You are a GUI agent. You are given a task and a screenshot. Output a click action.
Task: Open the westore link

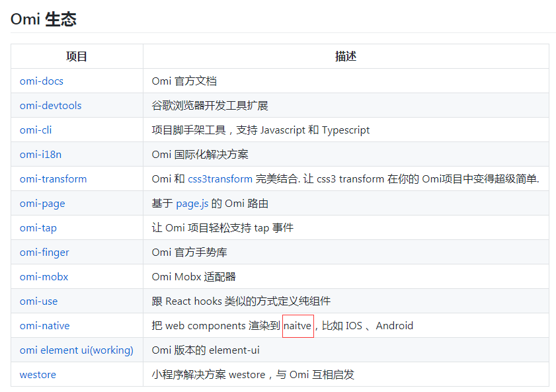(38, 375)
